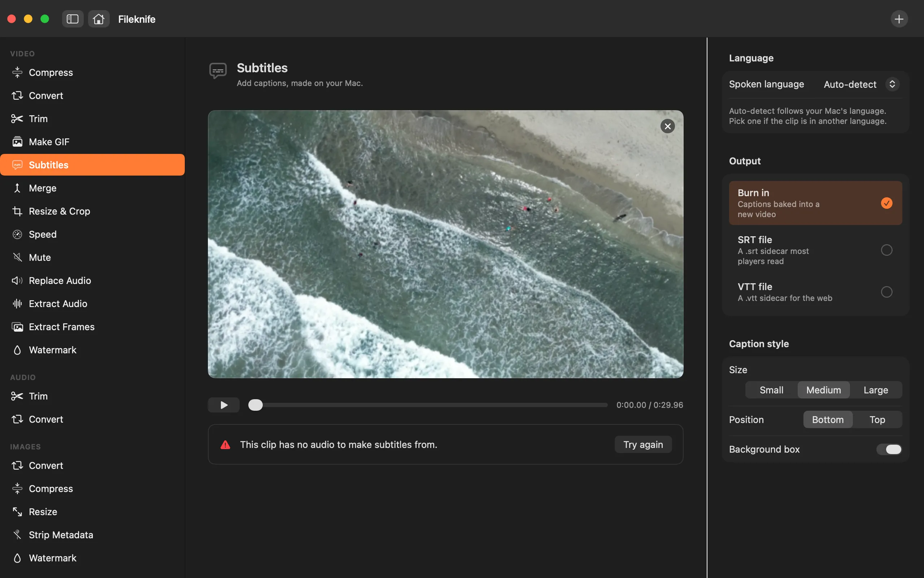Viewport: 924px width, 578px height.
Task: Click the audio Trim scissors icon
Action: [x=17, y=396]
